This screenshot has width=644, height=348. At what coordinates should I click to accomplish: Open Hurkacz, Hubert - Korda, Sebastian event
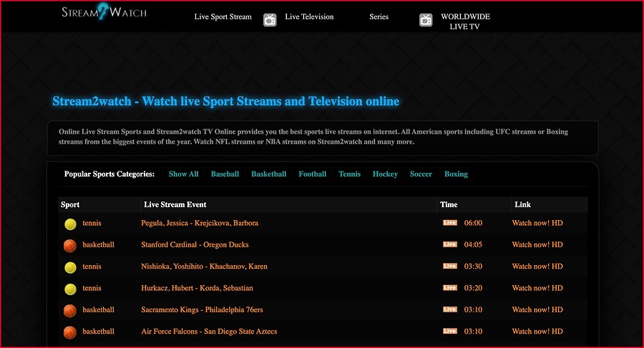click(197, 288)
